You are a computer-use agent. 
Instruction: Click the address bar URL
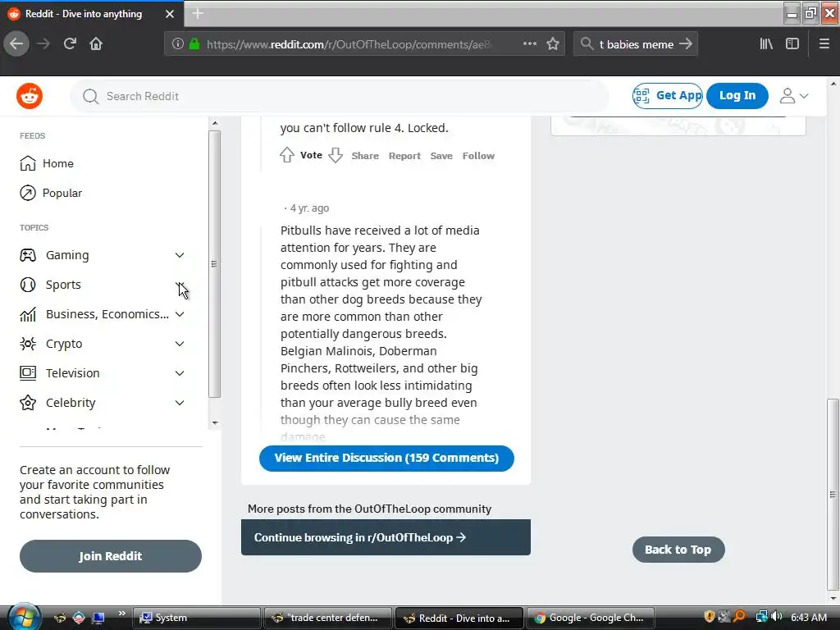pyautogui.click(x=348, y=44)
